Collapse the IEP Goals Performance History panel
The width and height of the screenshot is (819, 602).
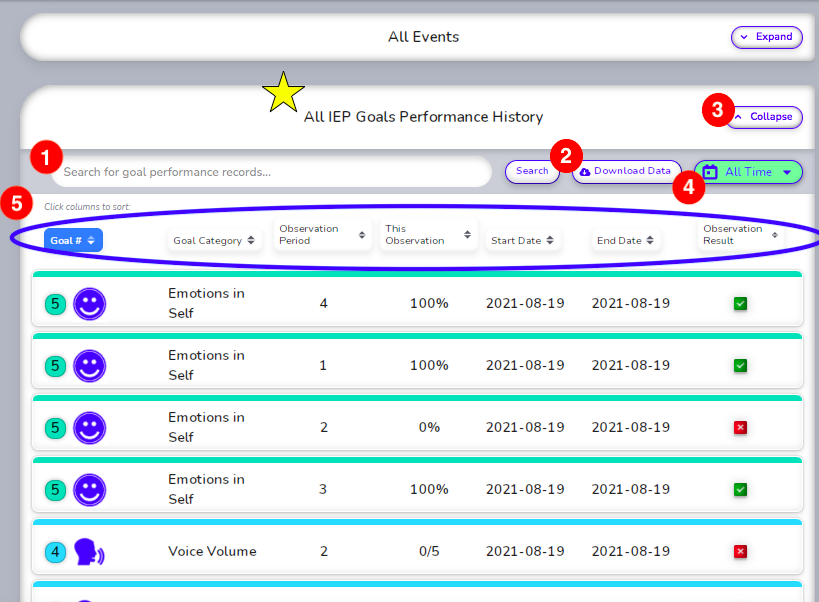[x=764, y=117]
